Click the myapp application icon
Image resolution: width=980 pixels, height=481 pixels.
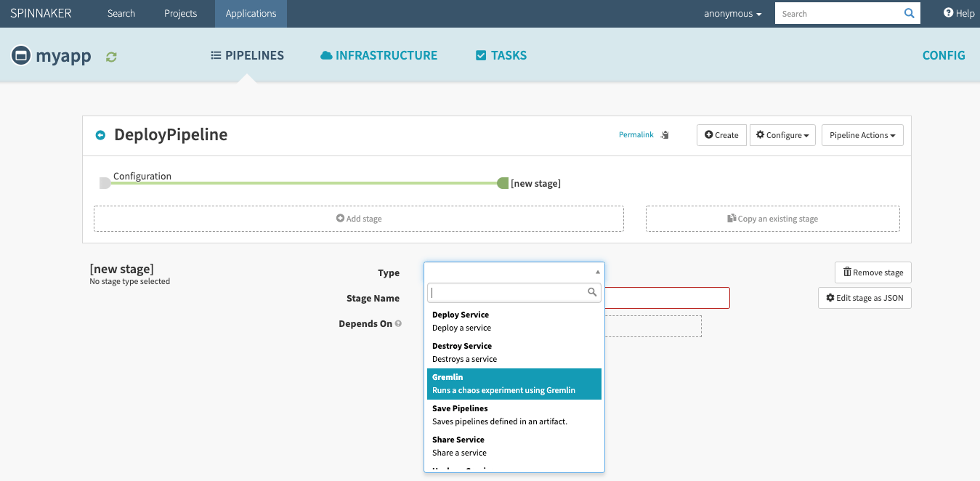click(21, 55)
